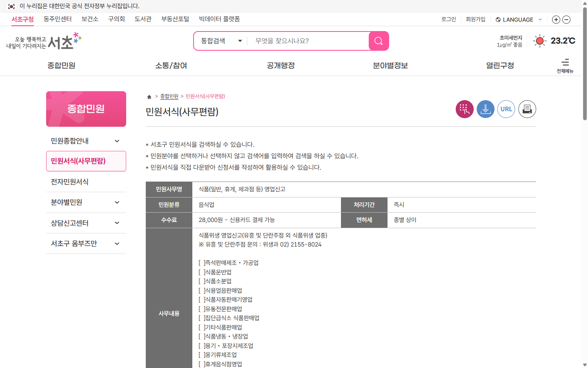Click the 식품운반업 list entry
The width and height of the screenshot is (588, 368).
point(215,272)
